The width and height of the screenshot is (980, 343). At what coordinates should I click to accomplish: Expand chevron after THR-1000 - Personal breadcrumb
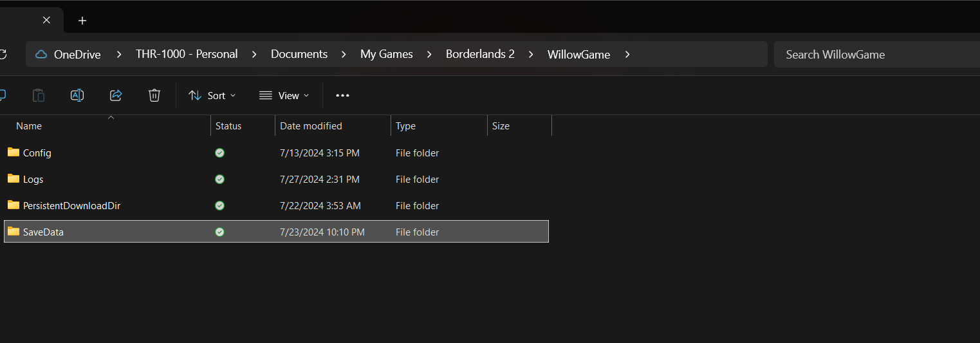click(254, 55)
